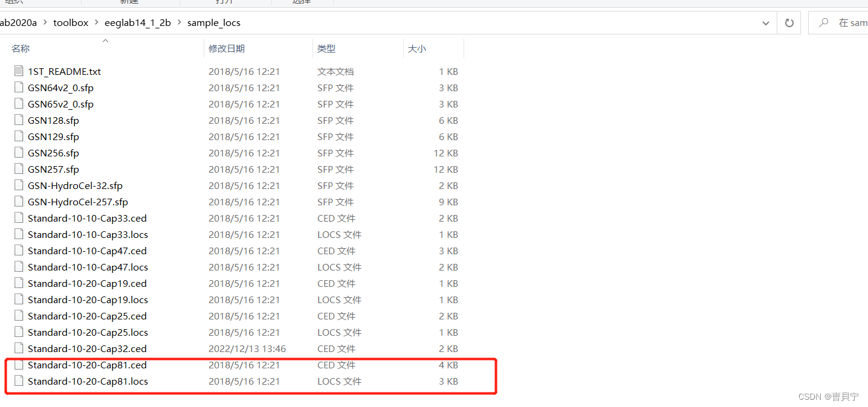This screenshot has height=407, width=868.
Task: Expand the chevron after toolbox in path
Action: [x=97, y=23]
